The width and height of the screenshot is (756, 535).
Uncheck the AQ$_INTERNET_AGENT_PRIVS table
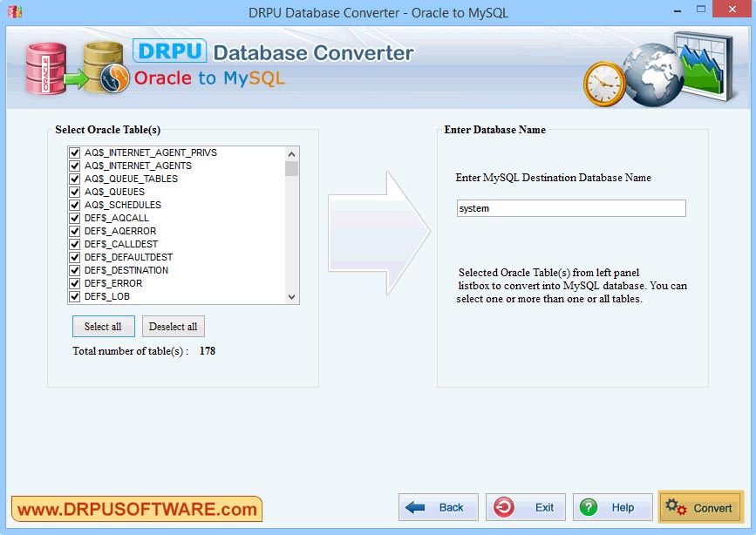point(74,152)
